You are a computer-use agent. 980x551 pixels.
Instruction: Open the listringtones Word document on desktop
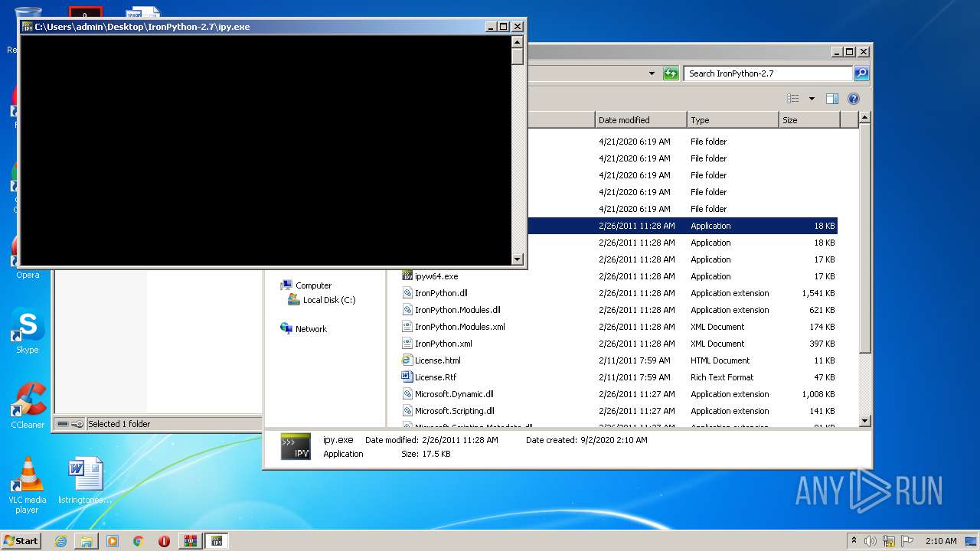pyautogui.click(x=85, y=481)
